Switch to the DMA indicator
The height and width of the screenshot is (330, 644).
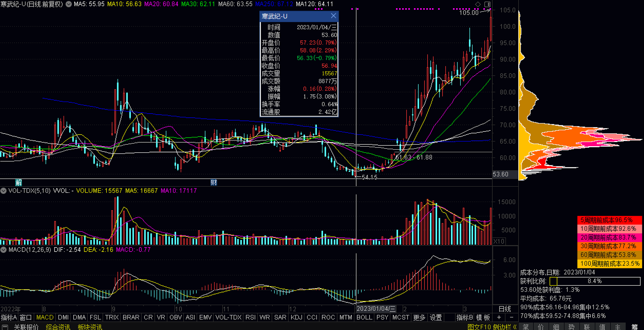tap(79, 317)
